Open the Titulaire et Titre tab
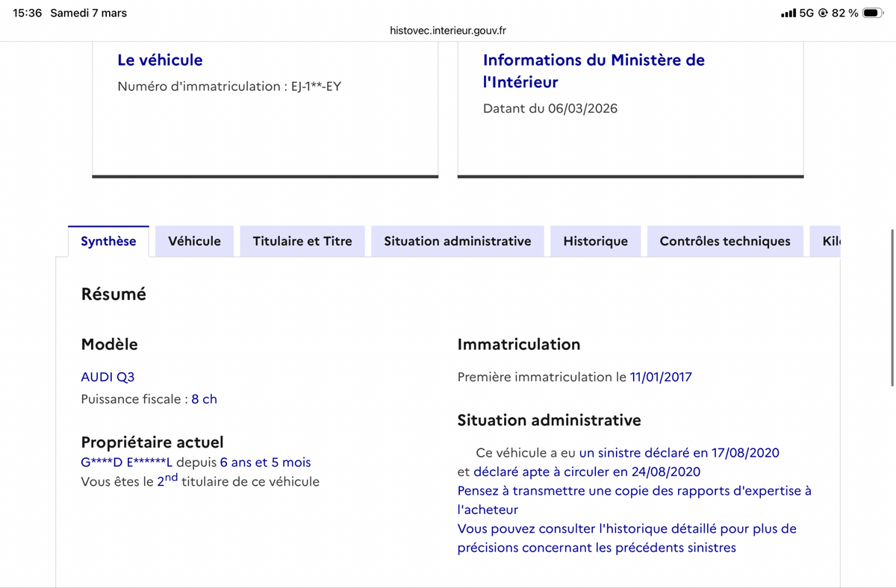Viewport: 896px width, 588px height. click(302, 241)
